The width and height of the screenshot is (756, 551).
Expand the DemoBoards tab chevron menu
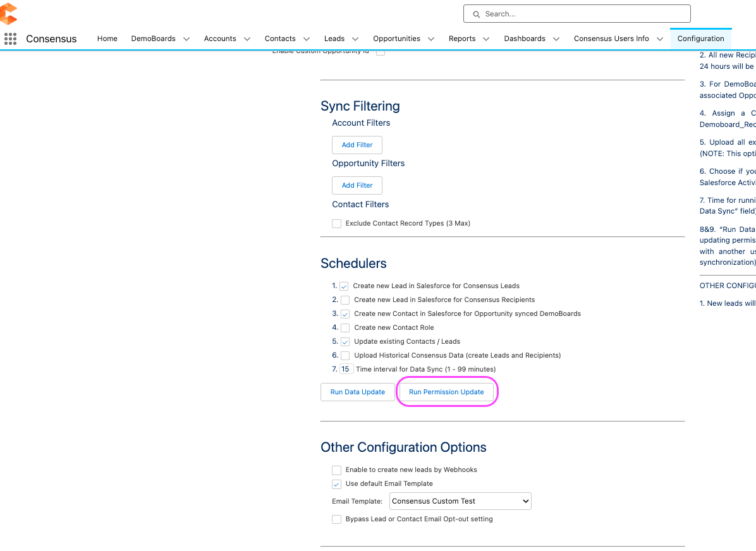click(x=186, y=39)
